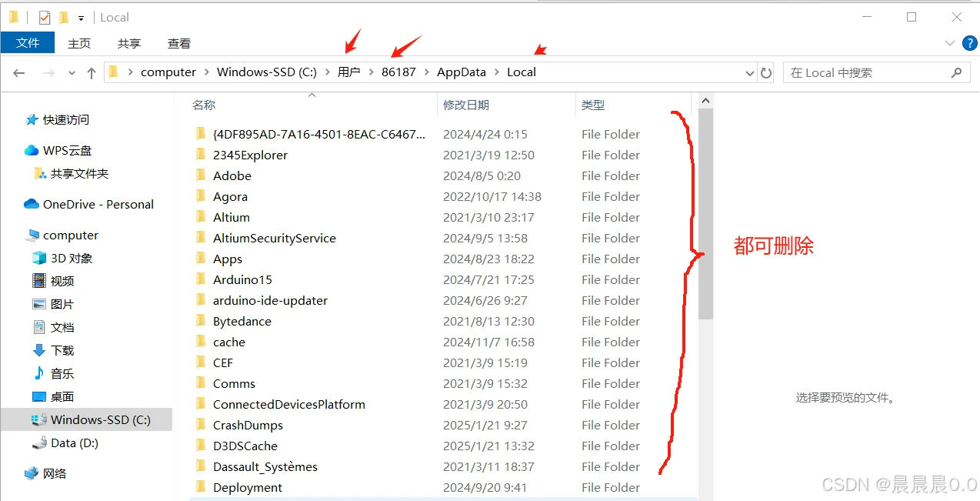This screenshot has height=501, width=980.
Task: Open the 共享 ribbon tab
Action: (x=129, y=43)
